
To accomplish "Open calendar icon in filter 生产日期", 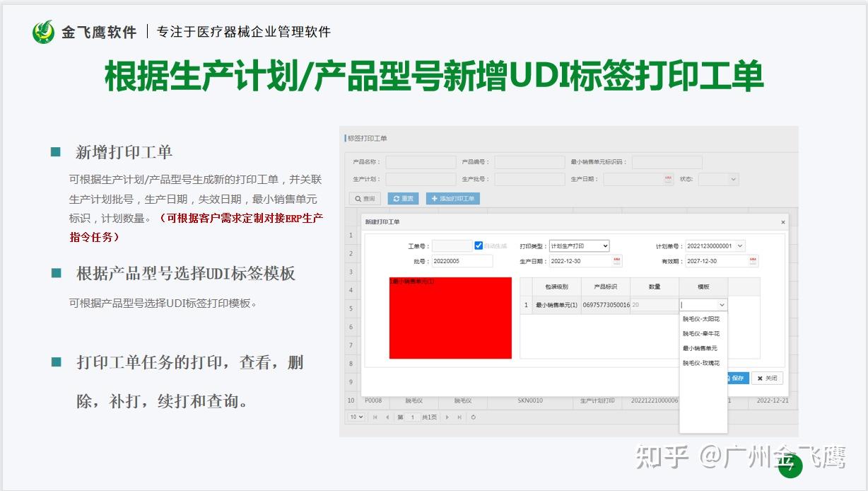I will click(669, 179).
